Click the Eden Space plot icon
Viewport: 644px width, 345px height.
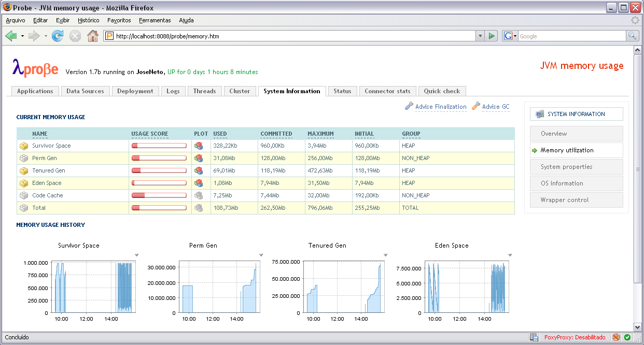(198, 183)
